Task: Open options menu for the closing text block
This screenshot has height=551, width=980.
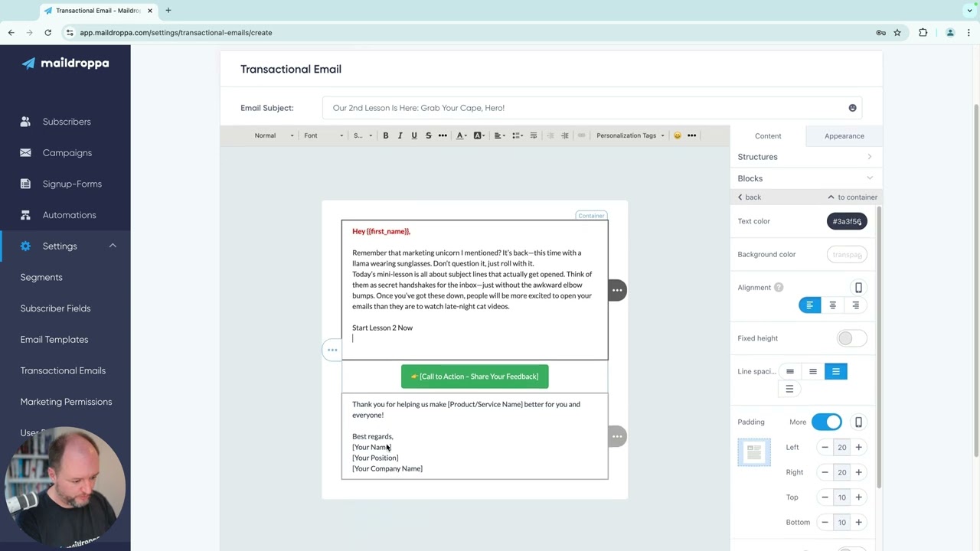Action: pyautogui.click(x=617, y=436)
